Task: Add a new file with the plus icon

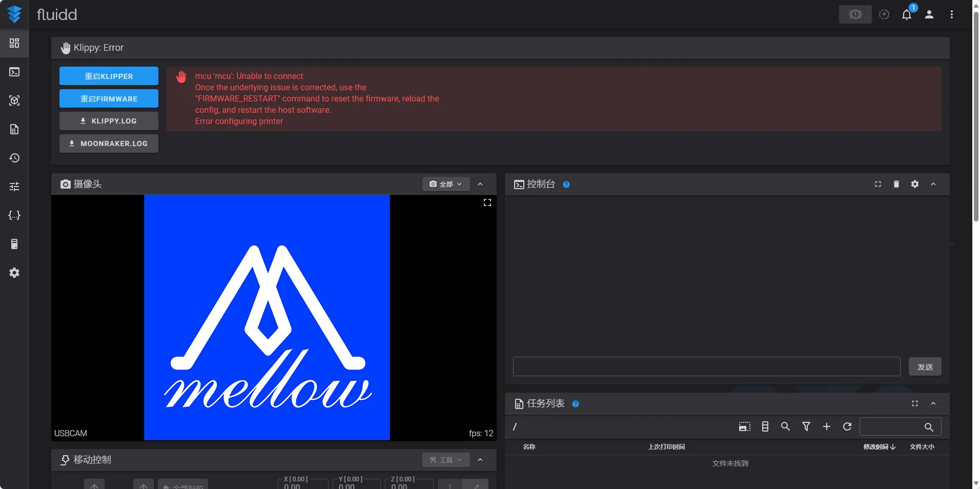Action: pyautogui.click(x=827, y=426)
